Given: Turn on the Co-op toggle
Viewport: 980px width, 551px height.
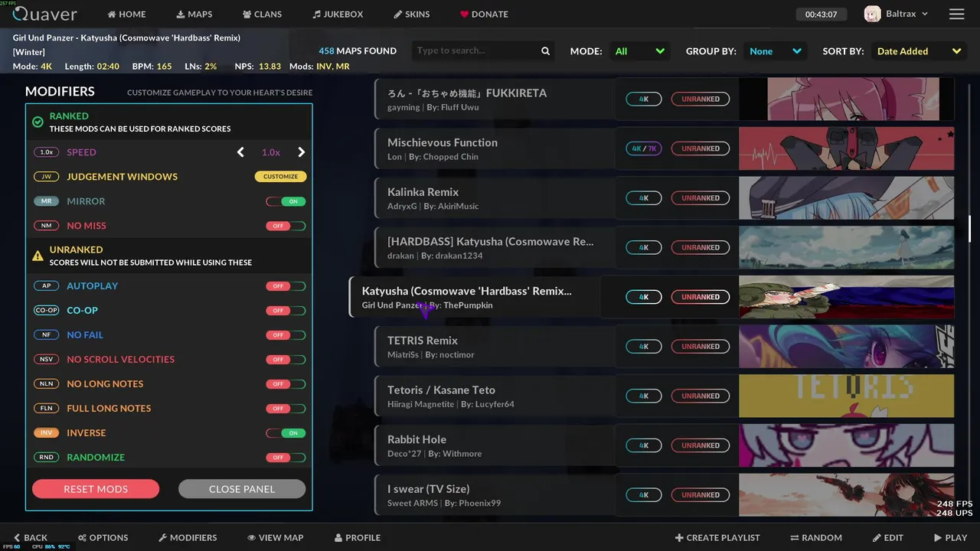Looking at the screenshot, I should tap(286, 311).
